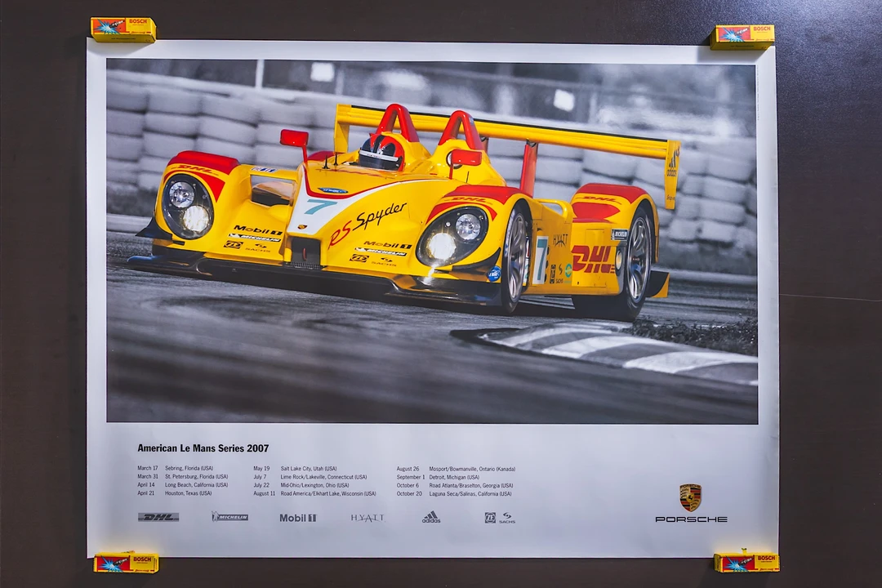Click the "March 31" date
882x588 pixels.
(147, 477)
